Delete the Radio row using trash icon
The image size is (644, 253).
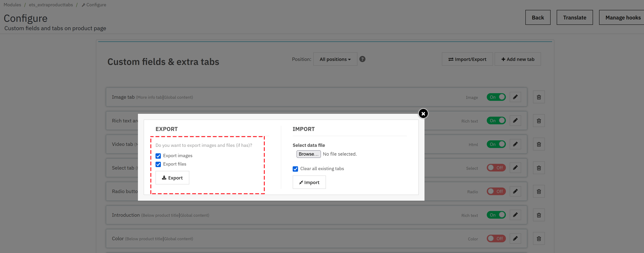pos(539,192)
